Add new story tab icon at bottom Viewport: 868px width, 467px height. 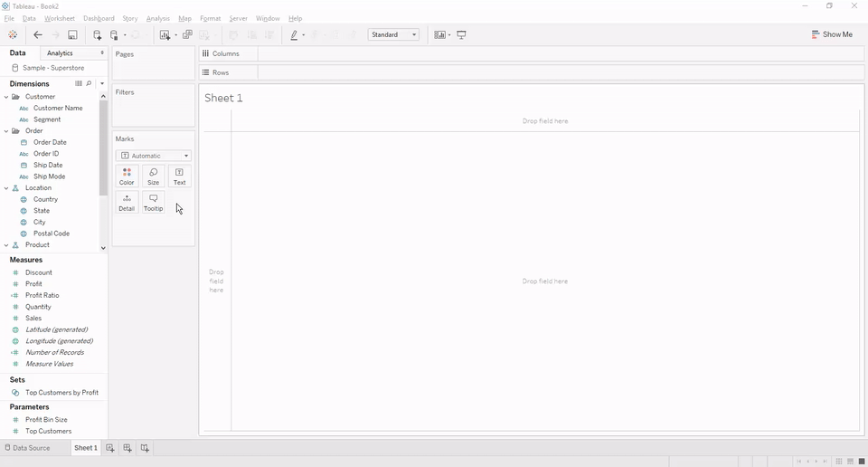(145, 448)
